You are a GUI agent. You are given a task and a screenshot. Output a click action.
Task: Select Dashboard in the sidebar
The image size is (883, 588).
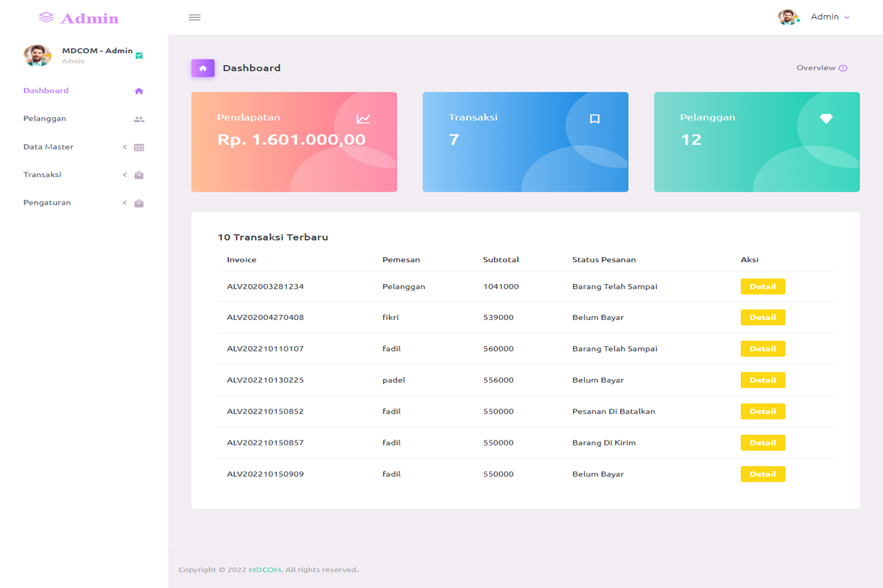(x=46, y=91)
